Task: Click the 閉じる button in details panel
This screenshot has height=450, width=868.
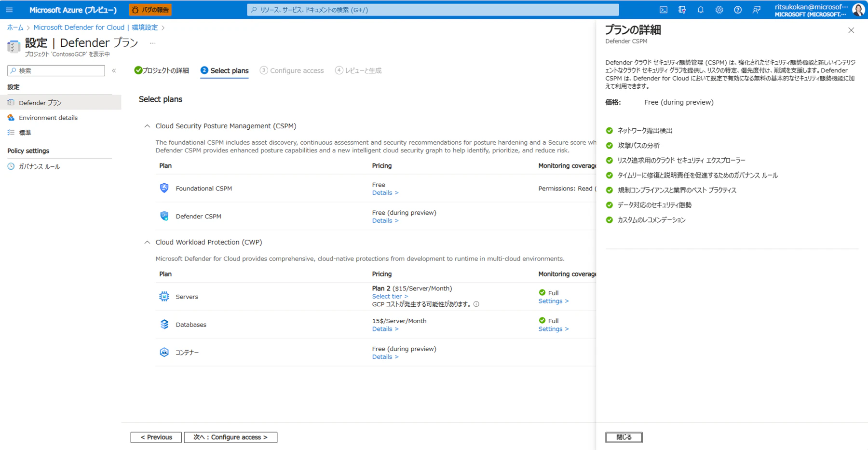Action: (x=624, y=437)
